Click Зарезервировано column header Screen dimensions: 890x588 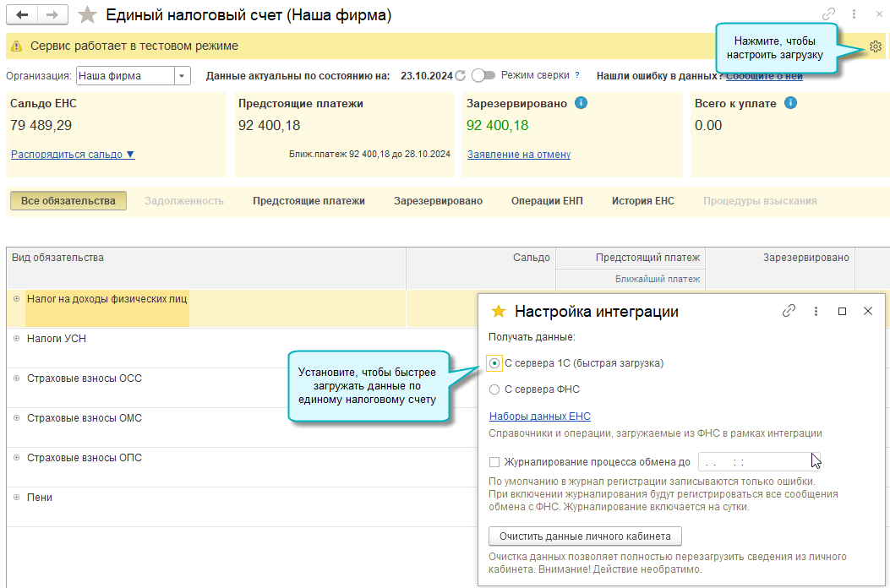point(780,268)
